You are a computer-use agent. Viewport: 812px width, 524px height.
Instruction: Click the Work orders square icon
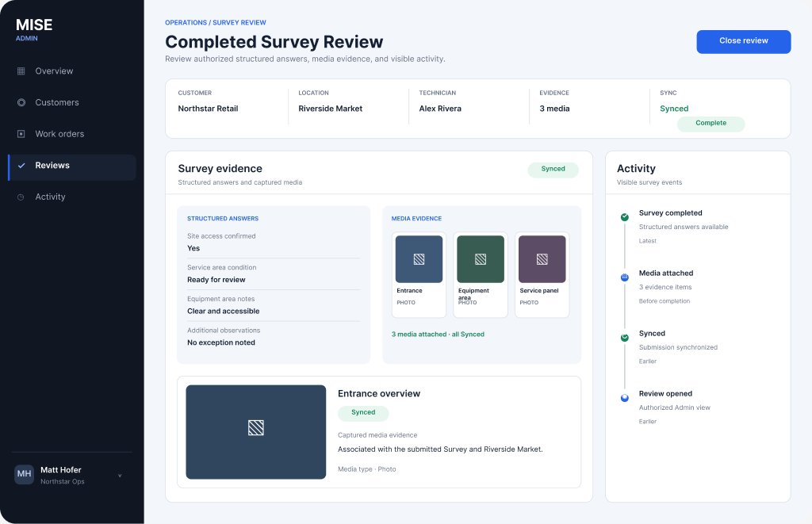[21, 134]
